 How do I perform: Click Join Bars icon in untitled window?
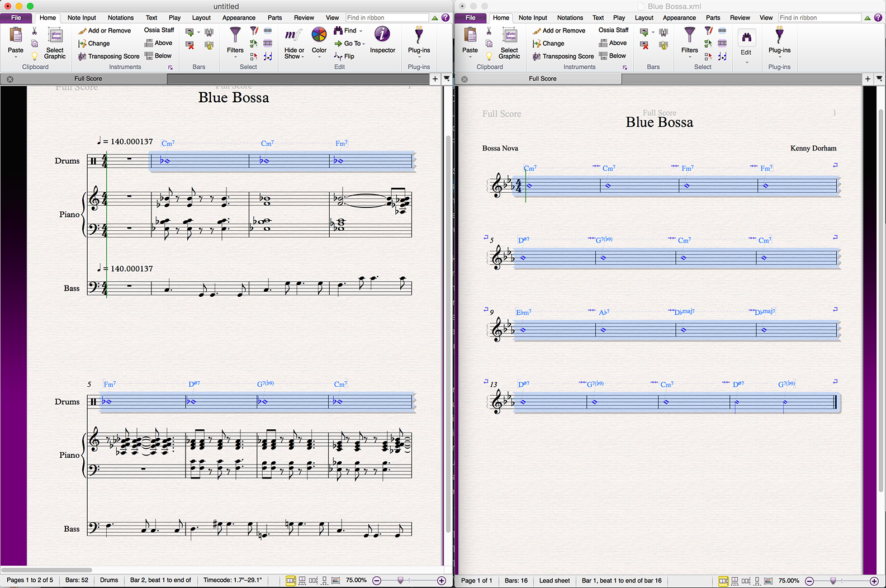tap(209, 45)
